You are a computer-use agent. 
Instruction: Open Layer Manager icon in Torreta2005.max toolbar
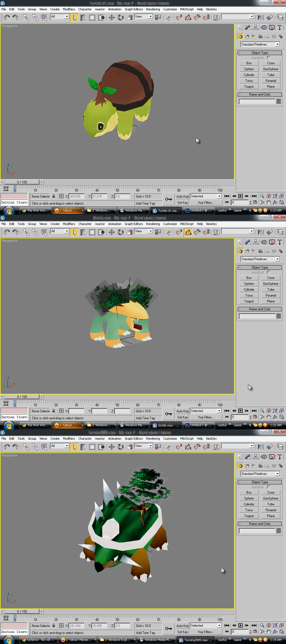click(x=281, y=447)
